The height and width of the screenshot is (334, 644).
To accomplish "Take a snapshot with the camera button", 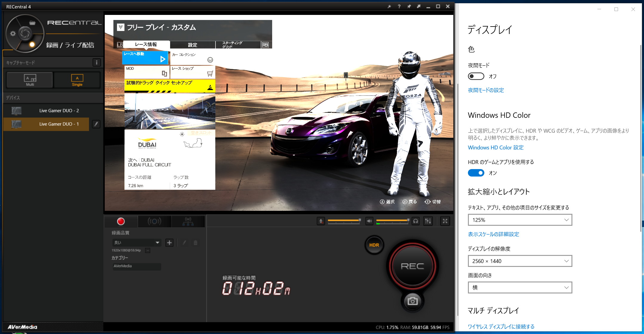I will click(412, 301).
